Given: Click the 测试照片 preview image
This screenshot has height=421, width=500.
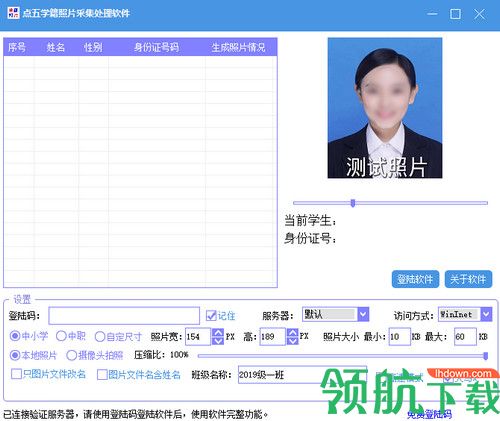Looking at the screenshot, I should tap(385, 108).
